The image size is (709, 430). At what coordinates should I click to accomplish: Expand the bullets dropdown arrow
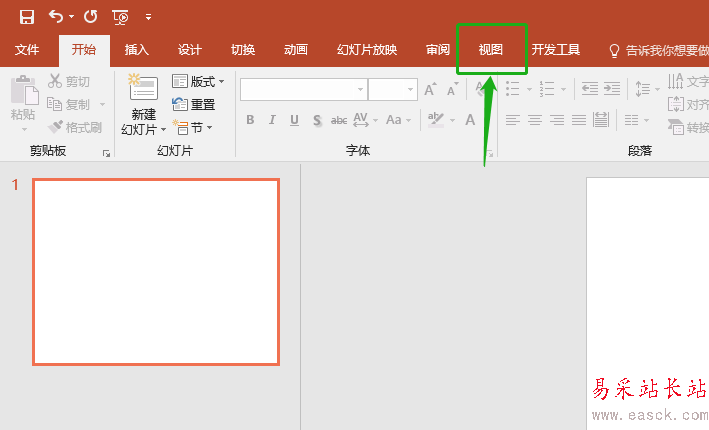[529, 90]
